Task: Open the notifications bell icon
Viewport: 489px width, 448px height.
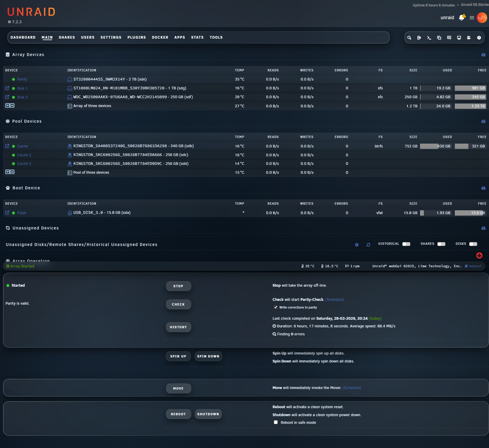Action: click(x=462, y=18)
